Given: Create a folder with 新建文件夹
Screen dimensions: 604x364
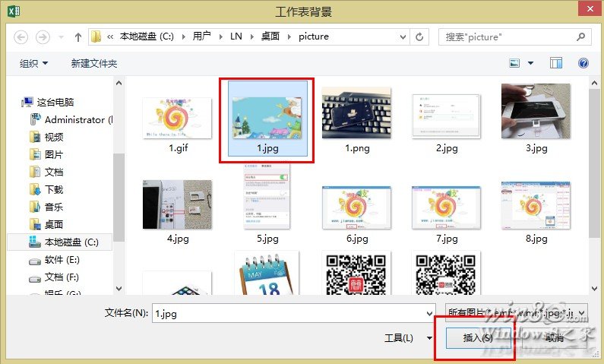Looking at the screenshot, I should coord(94,63).
